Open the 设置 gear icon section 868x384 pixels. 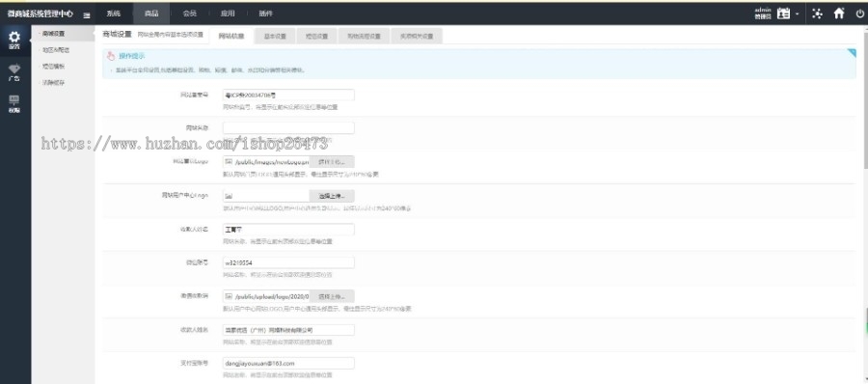14,41
